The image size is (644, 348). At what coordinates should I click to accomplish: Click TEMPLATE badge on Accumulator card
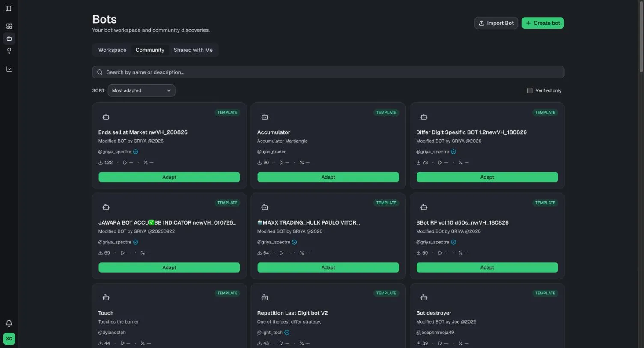coord(386,112)
